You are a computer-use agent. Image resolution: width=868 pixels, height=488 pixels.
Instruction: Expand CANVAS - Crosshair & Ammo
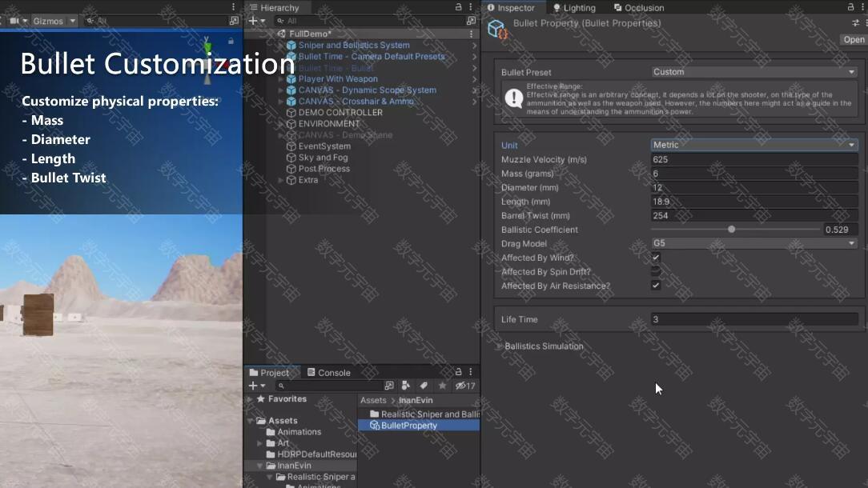click(x=281, y=102)
